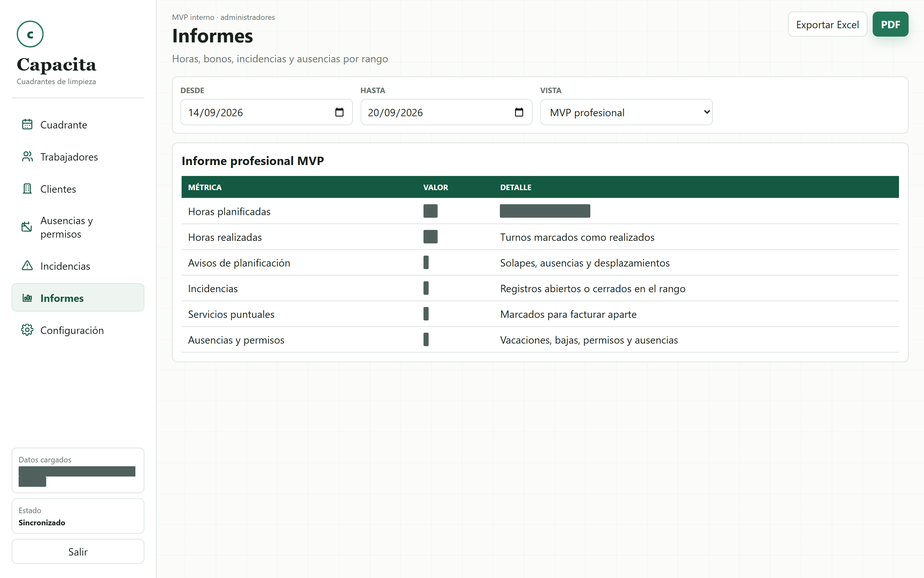Click Avisos de planificación metric
The width and height of the screenshot is (924, 578).
pyautogui.click(x=239, y=263)
